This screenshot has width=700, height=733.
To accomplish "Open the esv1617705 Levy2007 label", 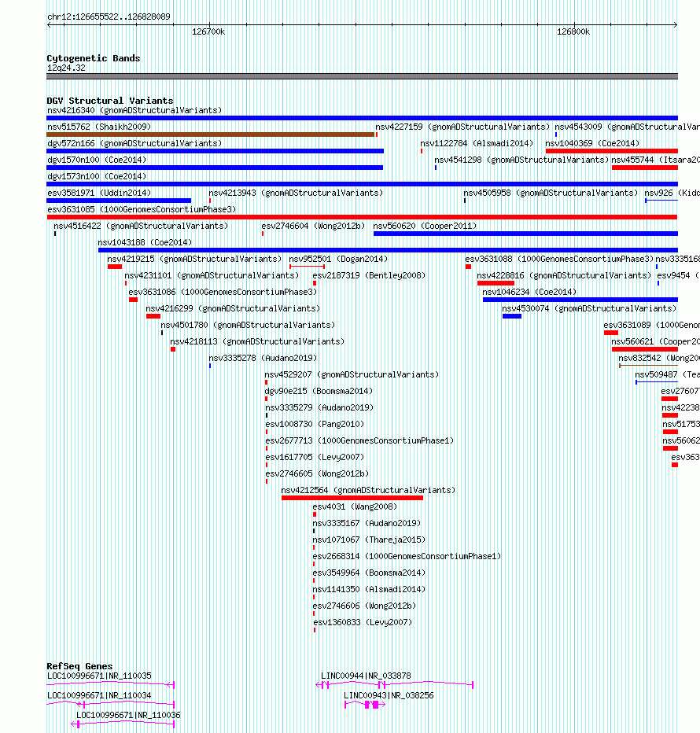I will (x=315, y=457).
